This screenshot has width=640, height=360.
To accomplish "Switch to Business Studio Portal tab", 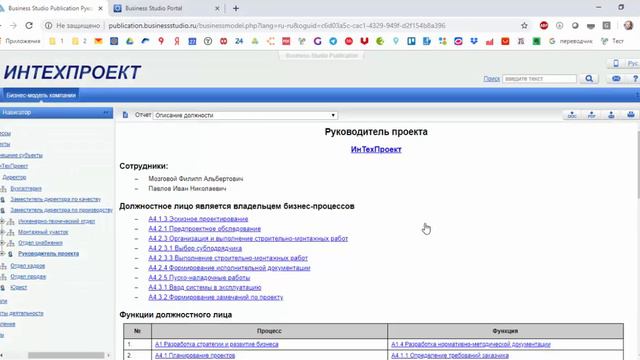I will coord(167,8).
